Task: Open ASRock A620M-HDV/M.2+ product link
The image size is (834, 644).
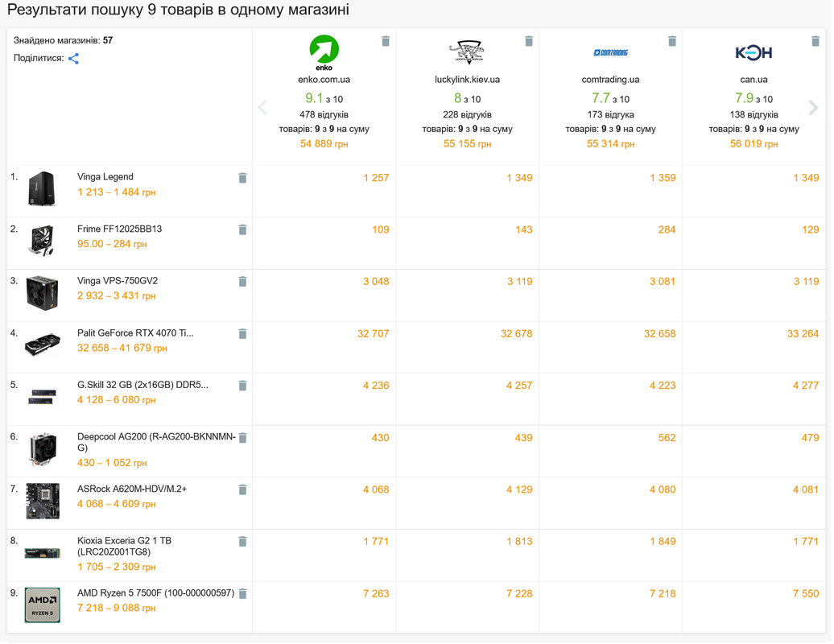Action: [x=132, y=489]
